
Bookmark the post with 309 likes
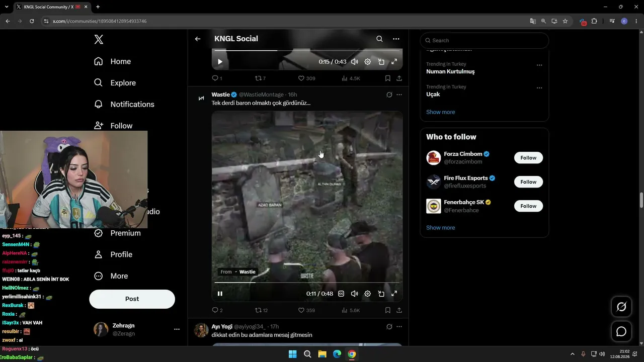pyautogui.click(x=387, y=78)
